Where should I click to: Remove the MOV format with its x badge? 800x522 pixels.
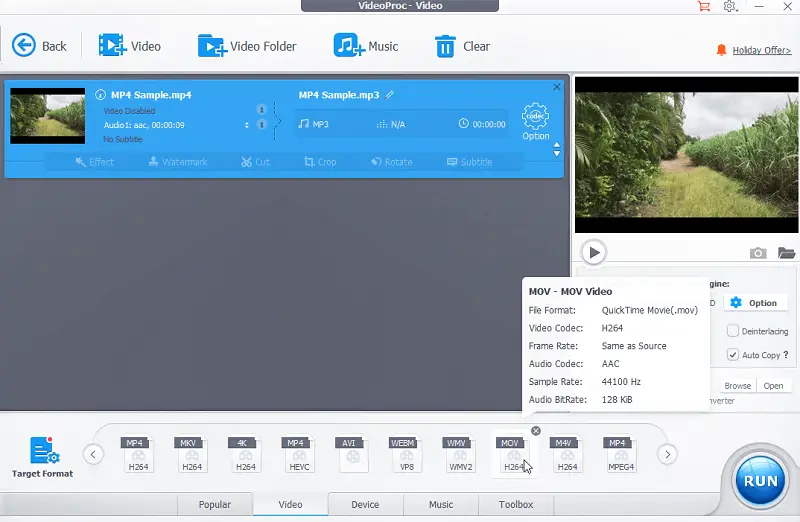pos(536,431)
